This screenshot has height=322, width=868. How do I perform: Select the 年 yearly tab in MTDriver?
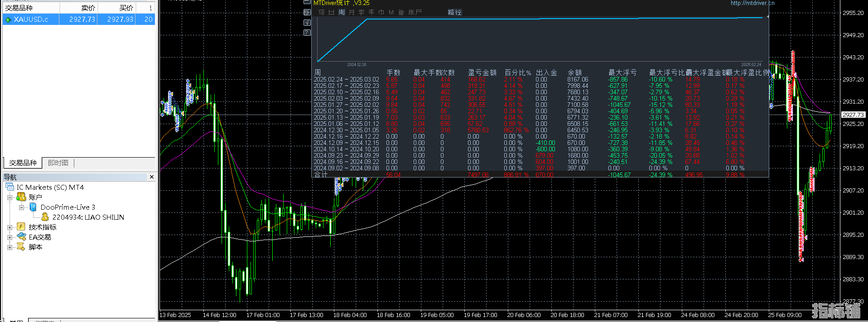[371, 12]
